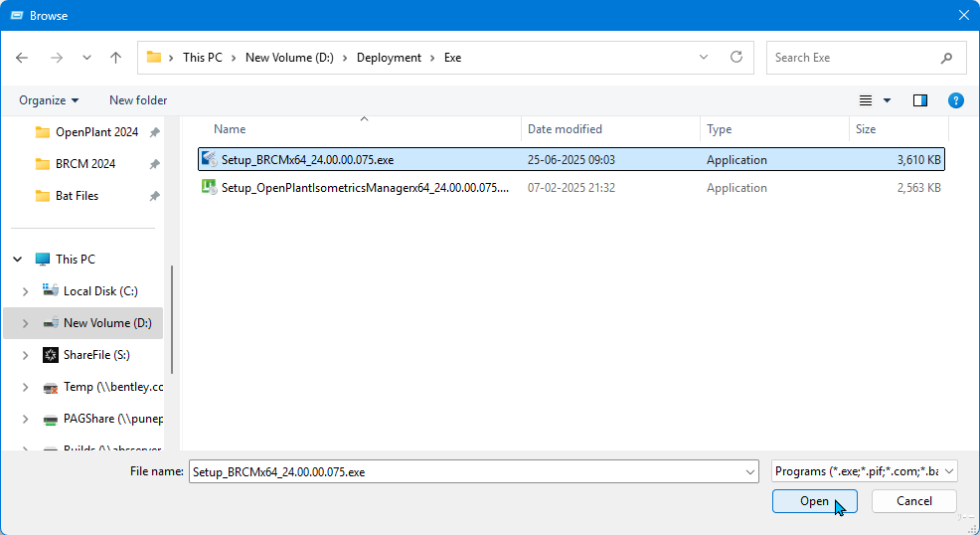This screenshot has width=980, height=535.
Task: Sort by Date modified column
Action: 565,128
